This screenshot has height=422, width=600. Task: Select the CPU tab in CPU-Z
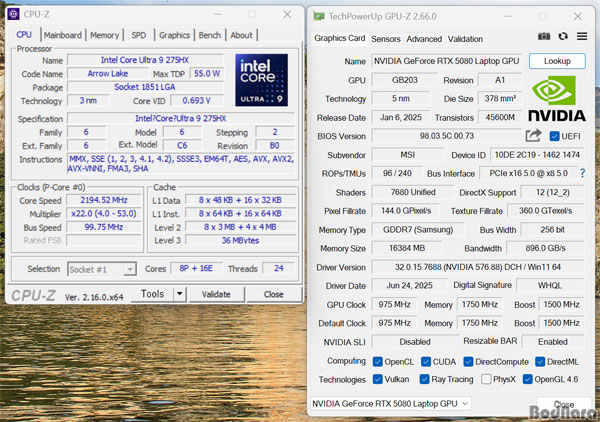pyautogui.click(x=24, y=35)
